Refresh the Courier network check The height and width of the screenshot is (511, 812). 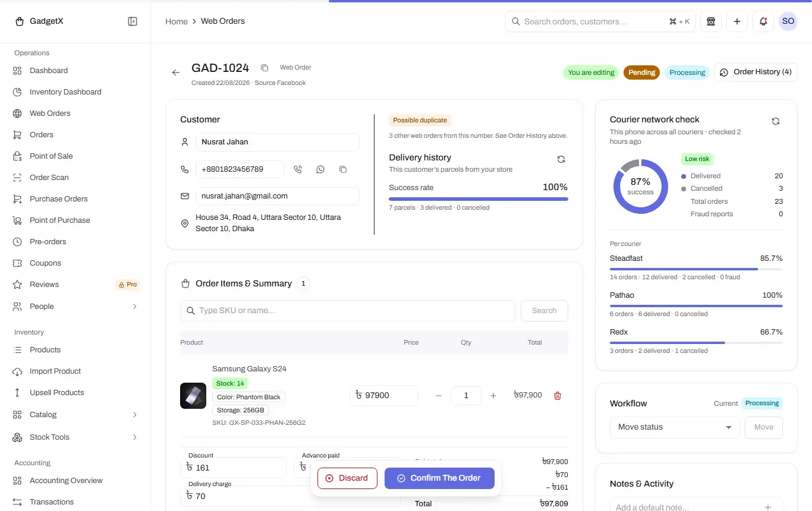click(x=776, y=121)
